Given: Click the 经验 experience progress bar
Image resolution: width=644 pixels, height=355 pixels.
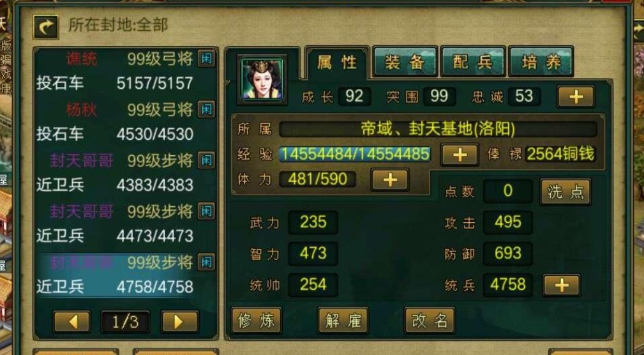Looking at the screenshot, I should pyautogui.click(x=356, y=155).
